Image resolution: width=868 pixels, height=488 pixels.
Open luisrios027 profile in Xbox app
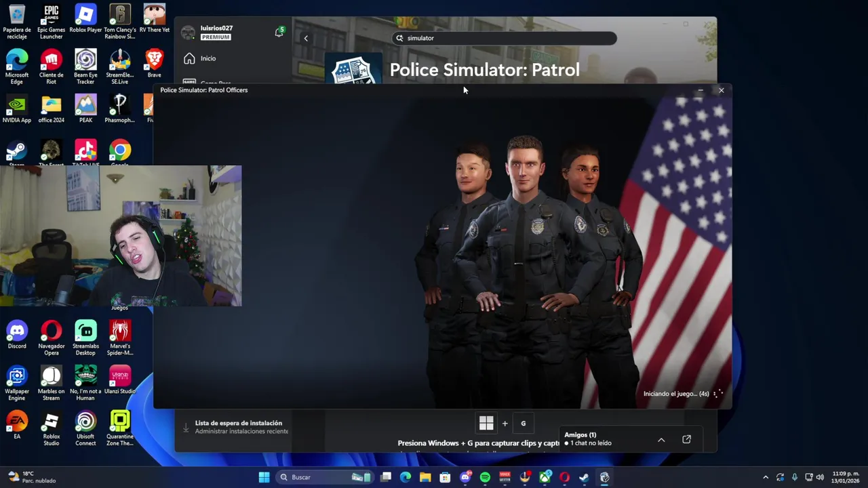(208, 33)
